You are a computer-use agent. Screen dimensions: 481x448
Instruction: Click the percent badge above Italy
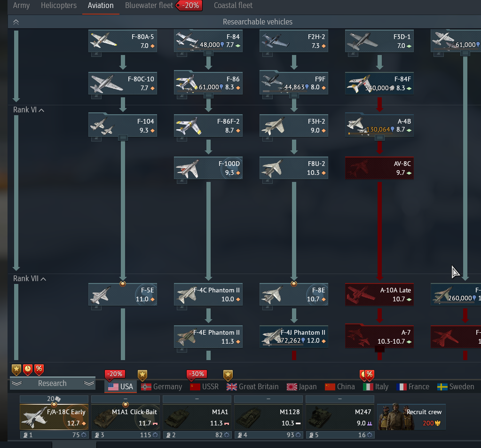click(x=370, y=375)
